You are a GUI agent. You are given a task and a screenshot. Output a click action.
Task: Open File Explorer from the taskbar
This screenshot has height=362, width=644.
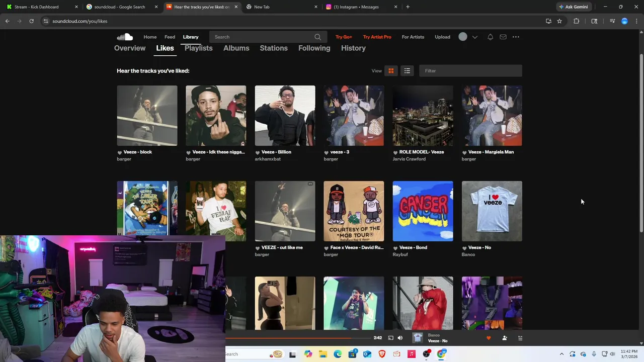click(x=322, y=354)
